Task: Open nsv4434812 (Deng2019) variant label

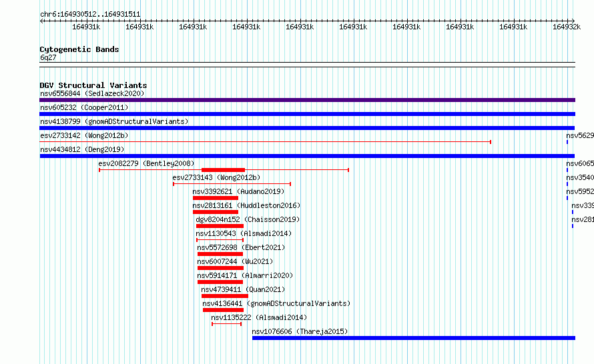Action: tap(82, 149)
